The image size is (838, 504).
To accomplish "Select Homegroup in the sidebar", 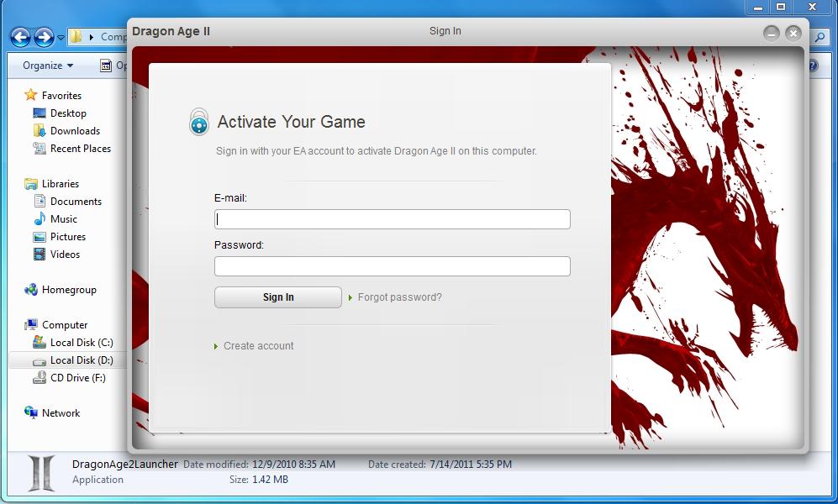I will click(x=69, y=290).
